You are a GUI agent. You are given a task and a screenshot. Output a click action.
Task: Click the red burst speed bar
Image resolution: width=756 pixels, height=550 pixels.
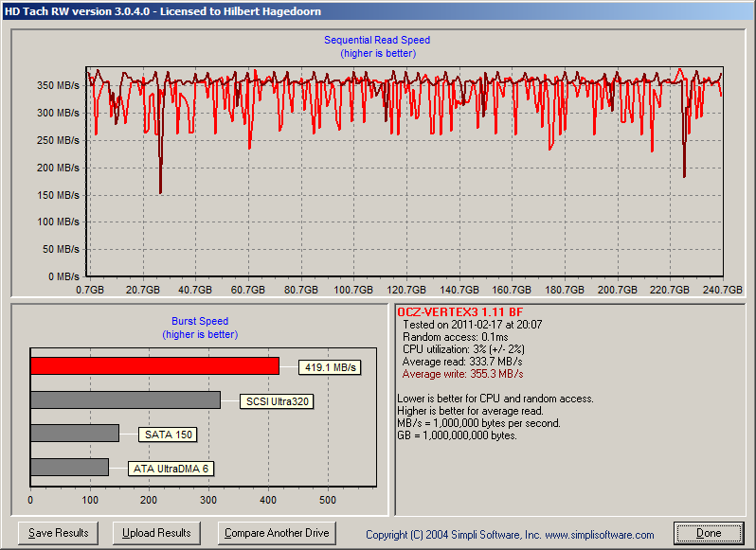click(x=154, y=365)
